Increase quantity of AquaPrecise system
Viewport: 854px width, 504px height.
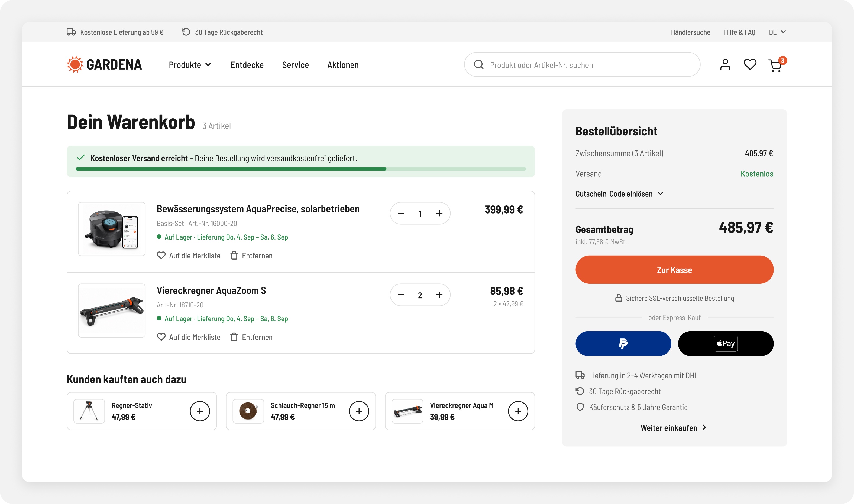[x=439, y=213]
